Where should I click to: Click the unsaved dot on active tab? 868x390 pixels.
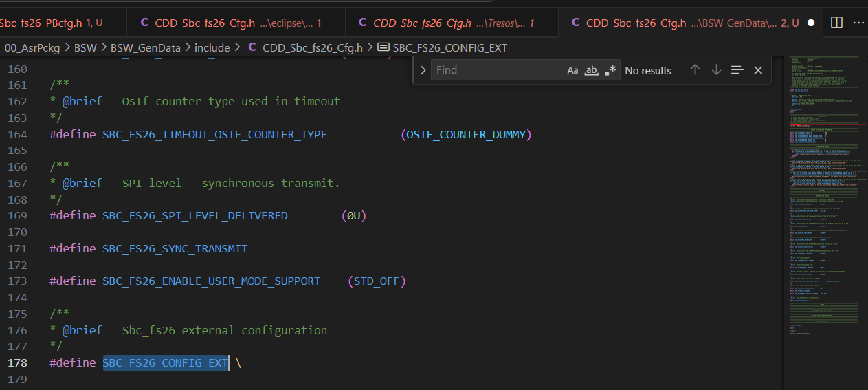pyautogui.click(x=811, y=23)
